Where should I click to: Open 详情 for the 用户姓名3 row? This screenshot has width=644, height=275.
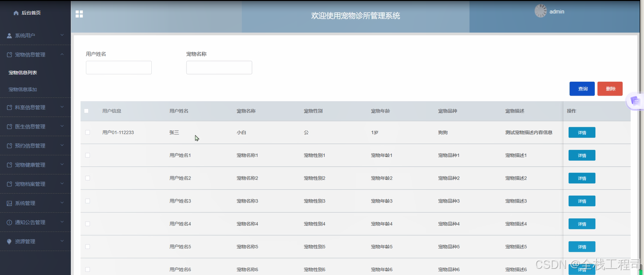(582, 201)
